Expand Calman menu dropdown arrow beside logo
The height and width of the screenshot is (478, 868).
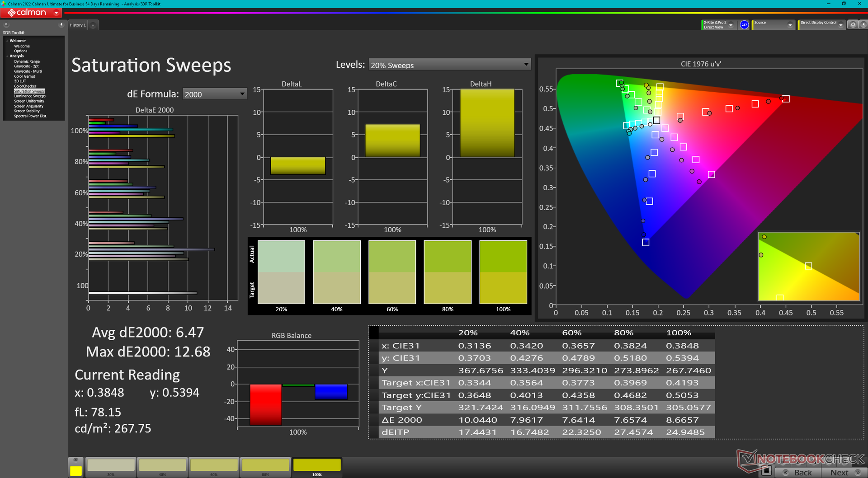point(56,13)
